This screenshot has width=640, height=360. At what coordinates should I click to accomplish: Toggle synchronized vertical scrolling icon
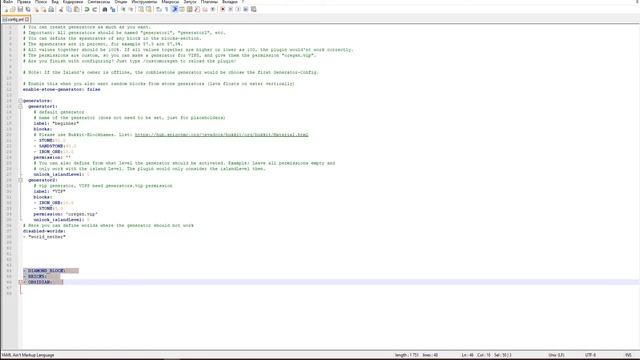tap(141, 9)
